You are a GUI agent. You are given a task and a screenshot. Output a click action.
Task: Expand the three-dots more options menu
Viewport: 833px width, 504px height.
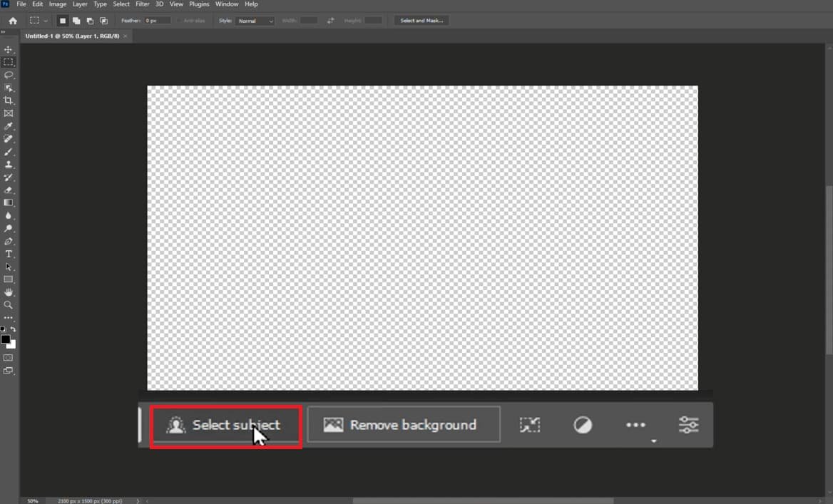[x=635, y=425]
